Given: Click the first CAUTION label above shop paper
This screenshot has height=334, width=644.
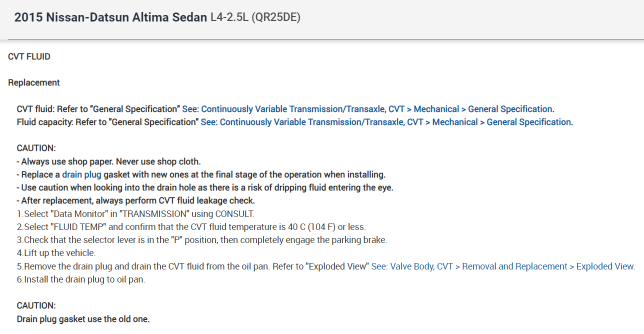Looking at the screenshot, I should click(36, 148).
